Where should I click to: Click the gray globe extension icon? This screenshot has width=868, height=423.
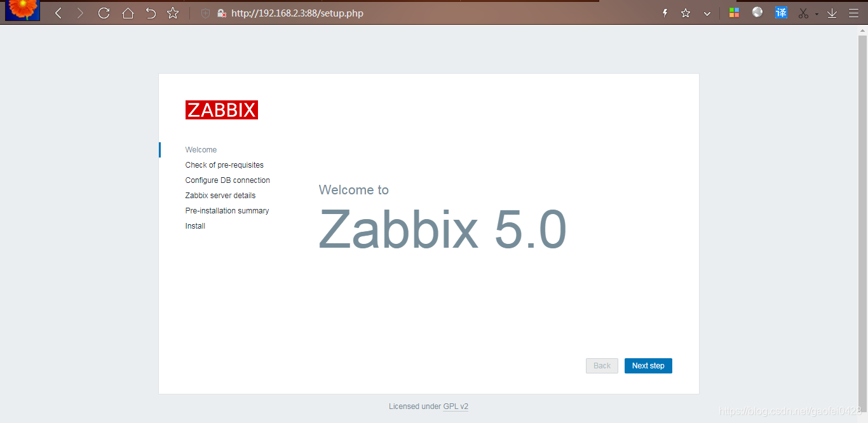[757, 12]
